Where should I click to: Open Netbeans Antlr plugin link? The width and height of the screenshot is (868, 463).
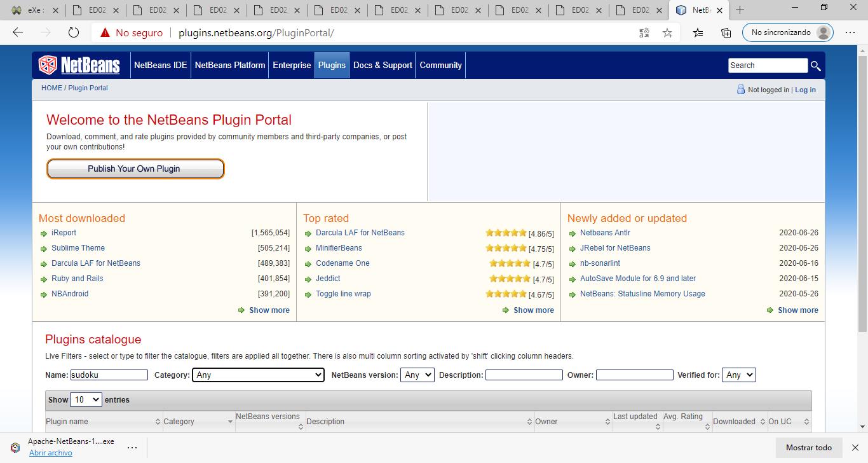pos(605,233)
